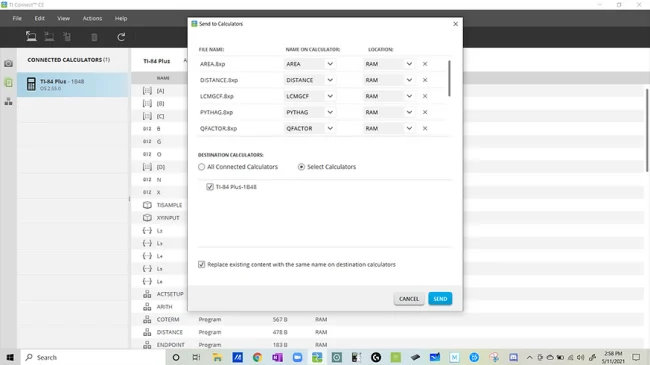
Task: Open the Screen Capture workspace icon
Action: point(8,63)
